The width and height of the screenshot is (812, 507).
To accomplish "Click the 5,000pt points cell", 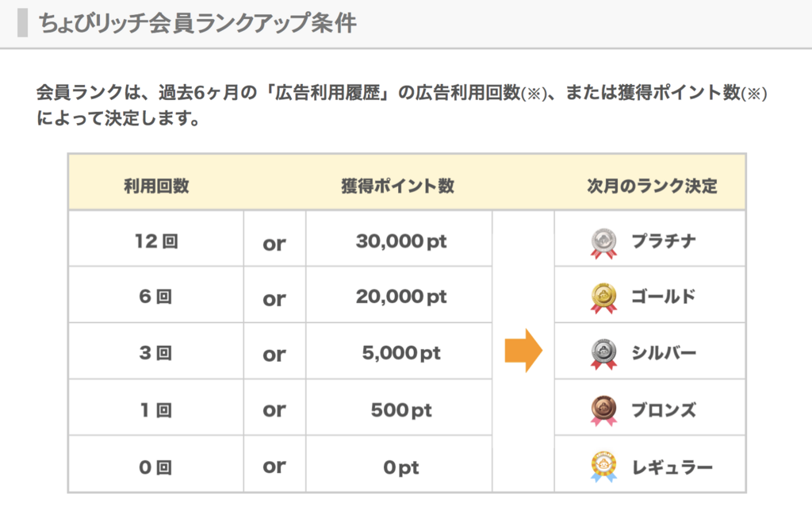I will tap(400, 353).
